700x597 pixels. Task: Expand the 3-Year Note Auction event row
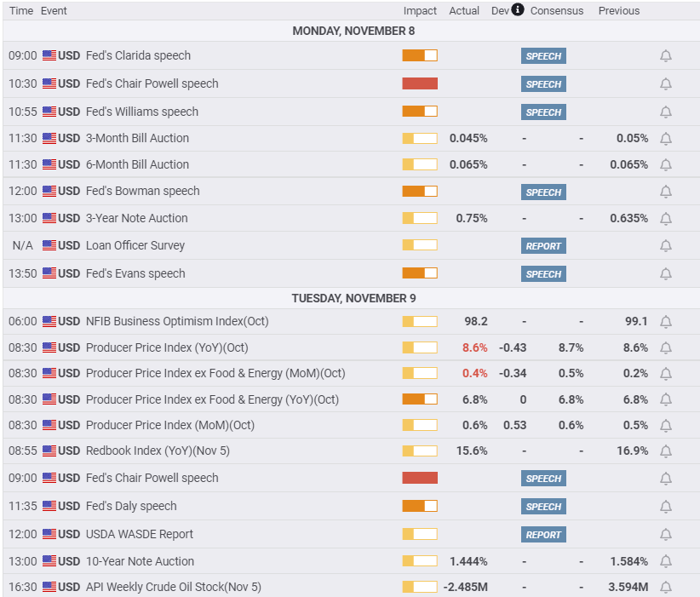[x=136, y=218]
